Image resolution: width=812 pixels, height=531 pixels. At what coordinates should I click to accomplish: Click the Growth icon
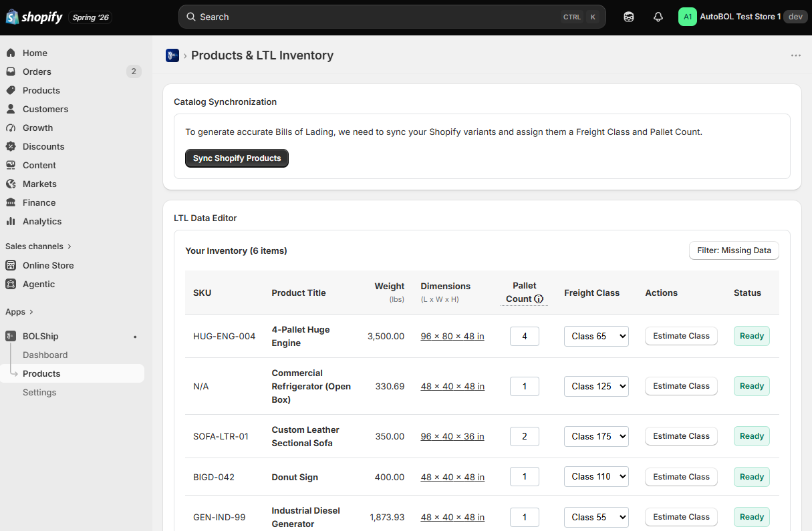pyautogui.click(x=11, y=128)
